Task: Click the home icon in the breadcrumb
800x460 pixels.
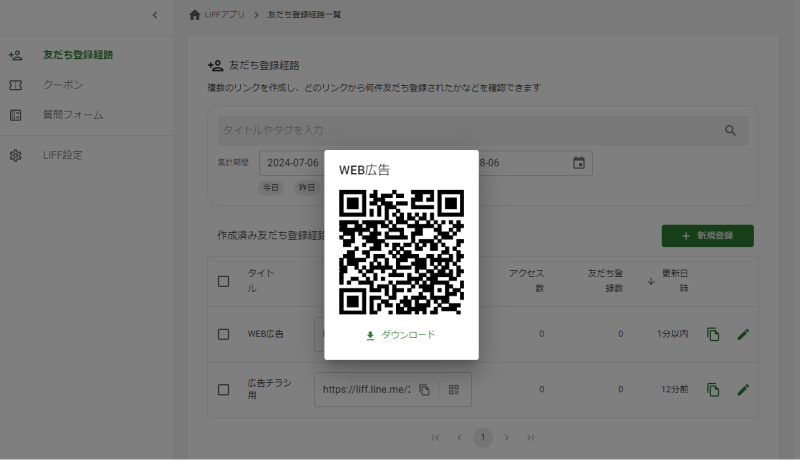Action: 194,15
